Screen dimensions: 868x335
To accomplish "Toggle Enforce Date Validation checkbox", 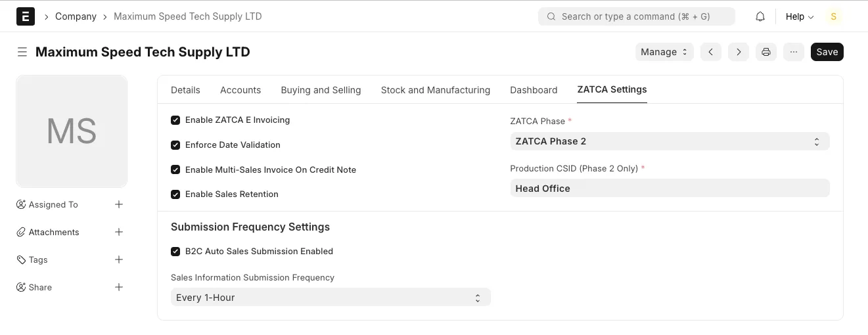I will click(175, 145).
